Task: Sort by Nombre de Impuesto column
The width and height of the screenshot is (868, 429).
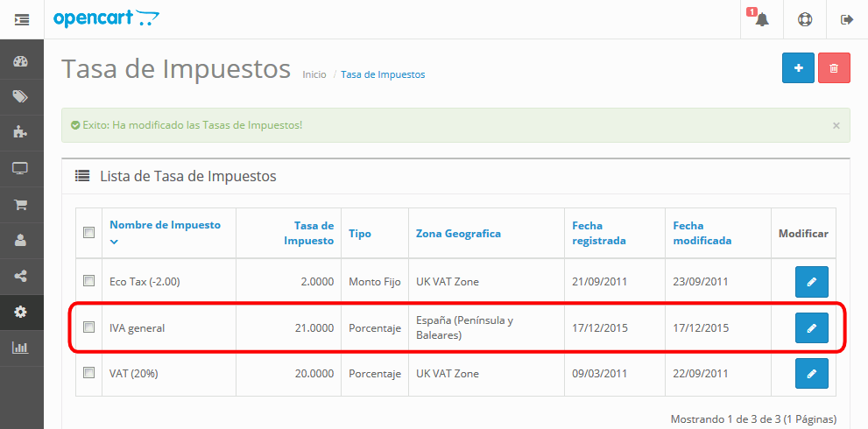Action: 165,225
